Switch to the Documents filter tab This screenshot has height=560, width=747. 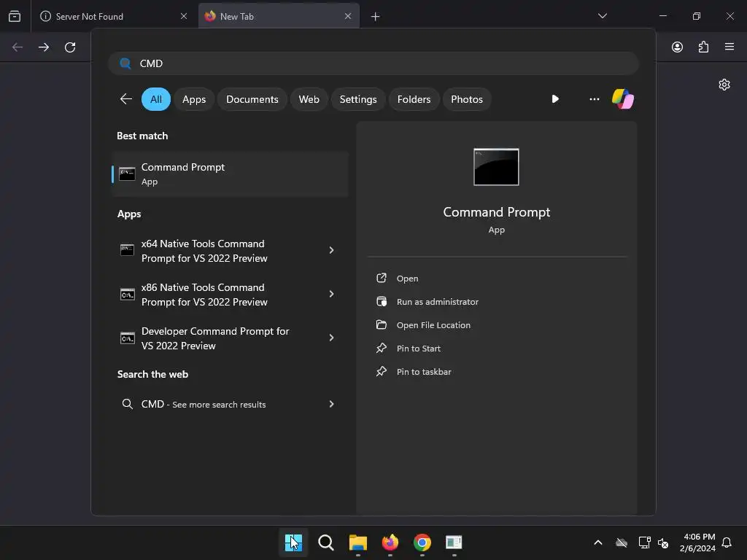[252, 99]
